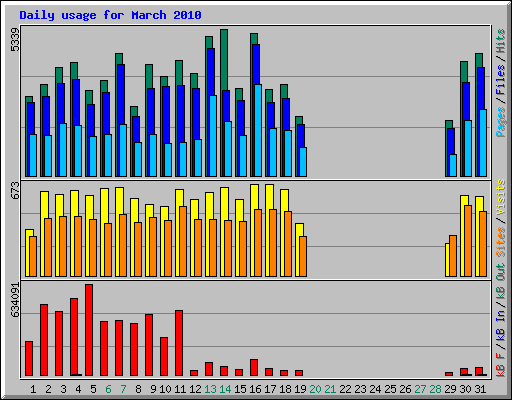Click the orange Sites bar for day 30

(468, 241)
